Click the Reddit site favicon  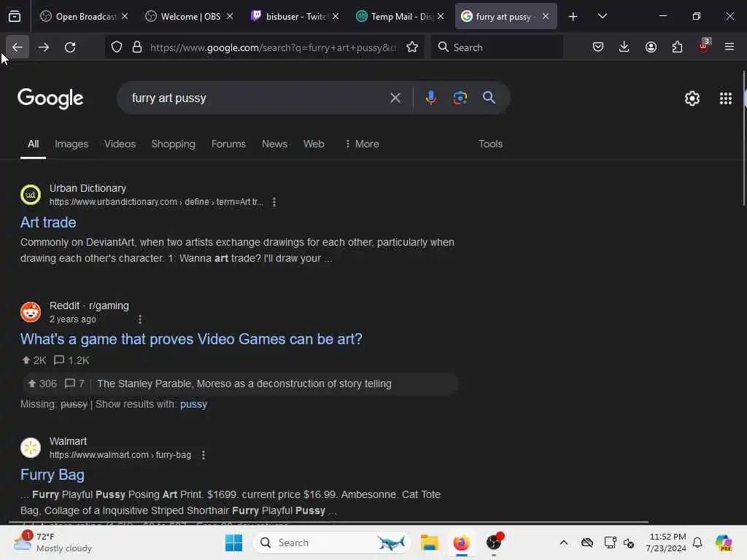[31, 312]
